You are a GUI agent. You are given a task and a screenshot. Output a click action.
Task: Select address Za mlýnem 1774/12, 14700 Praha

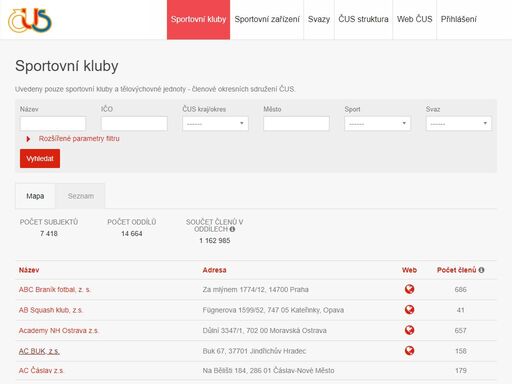coord(255,289)
